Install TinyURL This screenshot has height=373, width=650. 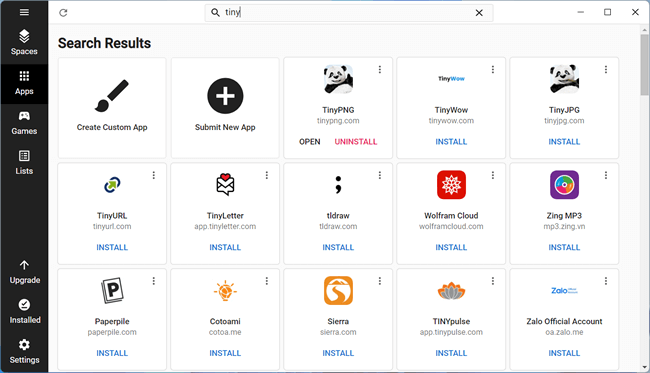pos(112,247)
